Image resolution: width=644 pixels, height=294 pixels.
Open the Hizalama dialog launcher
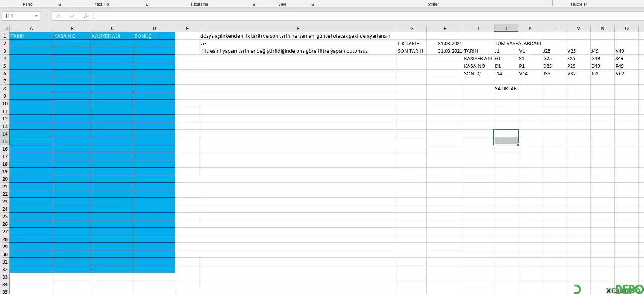(253, 4)
